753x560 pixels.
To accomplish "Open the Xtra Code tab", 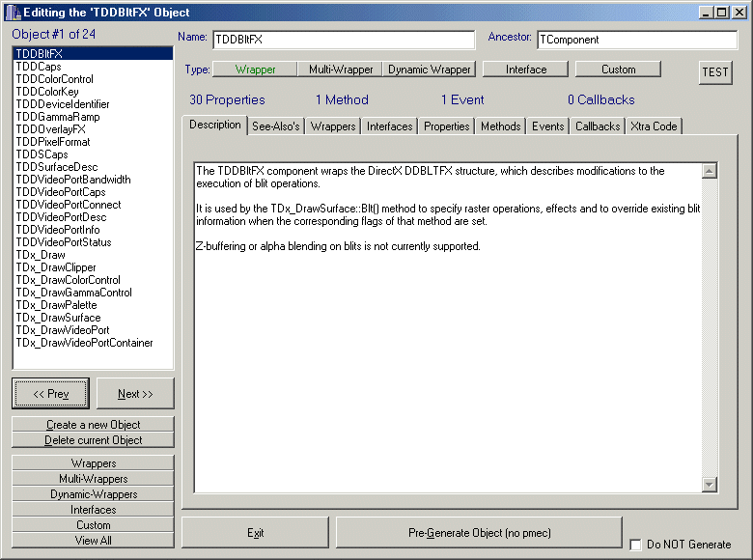I will 654,126.
